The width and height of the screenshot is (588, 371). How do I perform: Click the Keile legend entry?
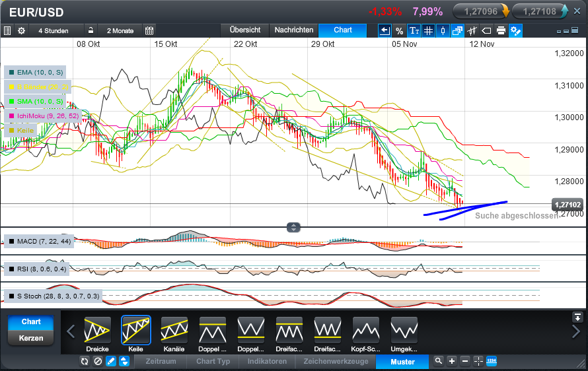click(x=21, y=131)
